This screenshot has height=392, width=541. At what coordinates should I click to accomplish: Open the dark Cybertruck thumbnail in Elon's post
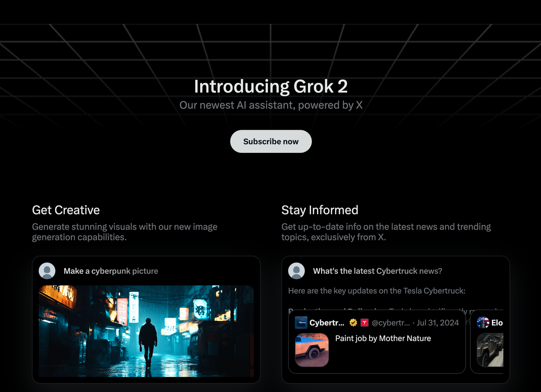[x=490, y=350]
